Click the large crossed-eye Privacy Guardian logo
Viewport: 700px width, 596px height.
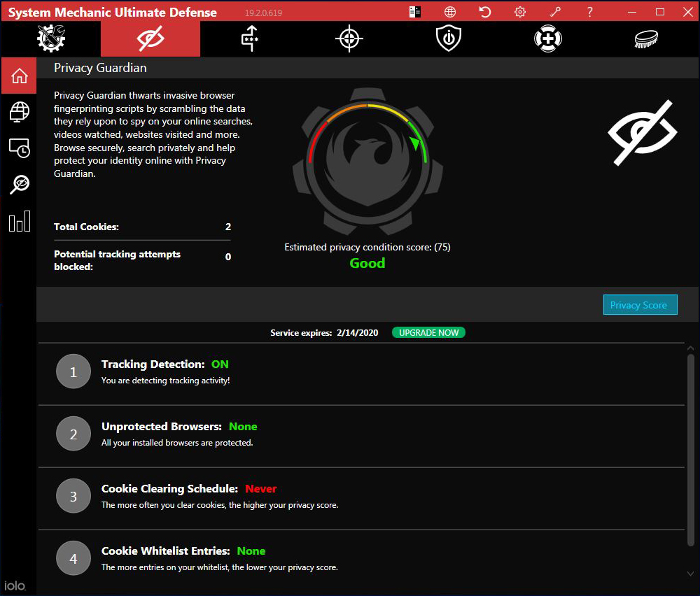click(x=642, y=132)
